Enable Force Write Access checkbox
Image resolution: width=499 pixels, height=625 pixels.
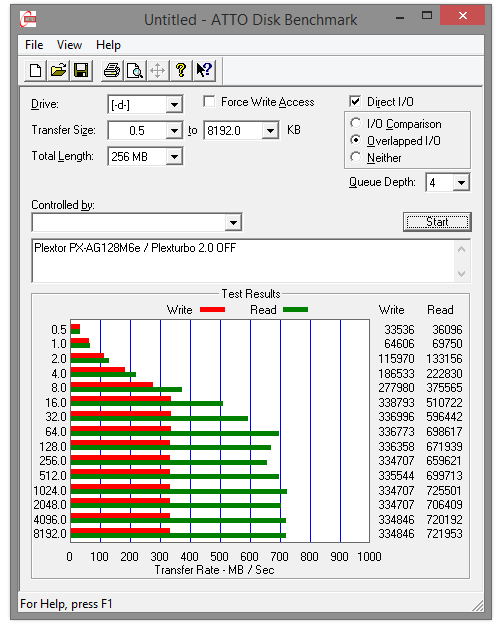(x=209, y=102)
